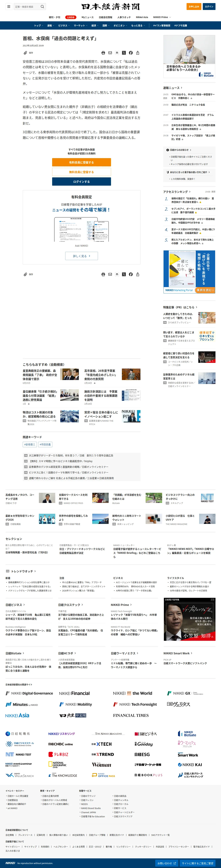Click the 保存 paperclip icon at top
This screenshot has width=221, height=868.
pyautogui.click(x=25, y=53)
